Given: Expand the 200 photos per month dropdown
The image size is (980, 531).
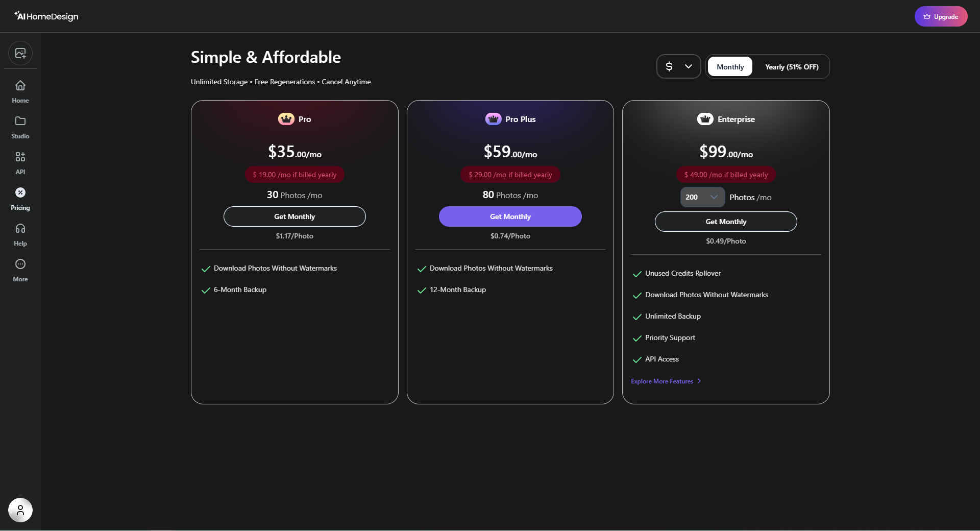Looking at the screenshot, I should [702, 197].
